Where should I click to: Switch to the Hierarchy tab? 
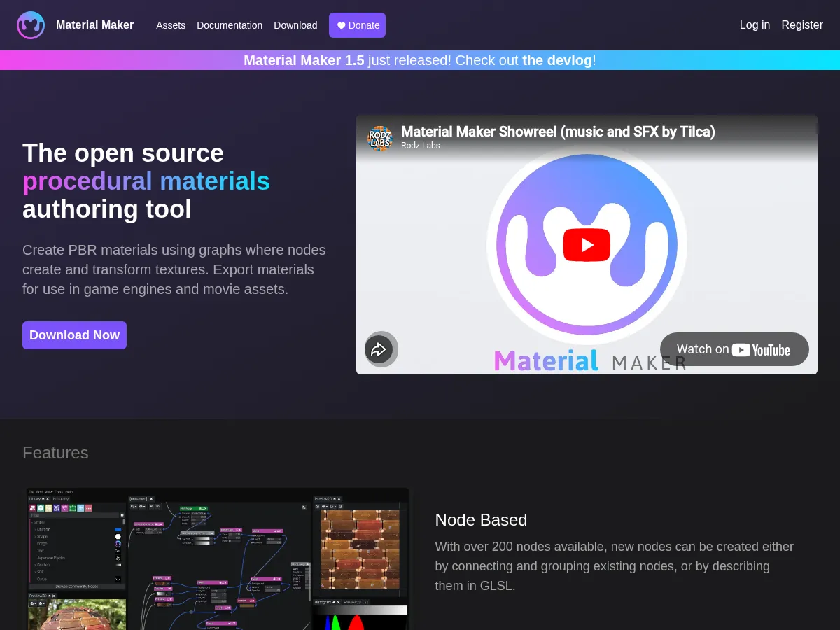61,499
